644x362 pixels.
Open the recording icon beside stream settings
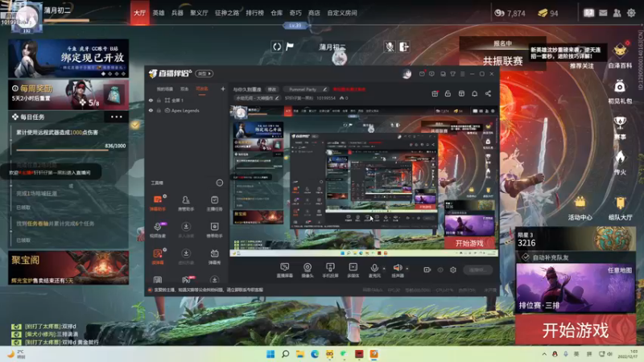(x=427, y=269)
